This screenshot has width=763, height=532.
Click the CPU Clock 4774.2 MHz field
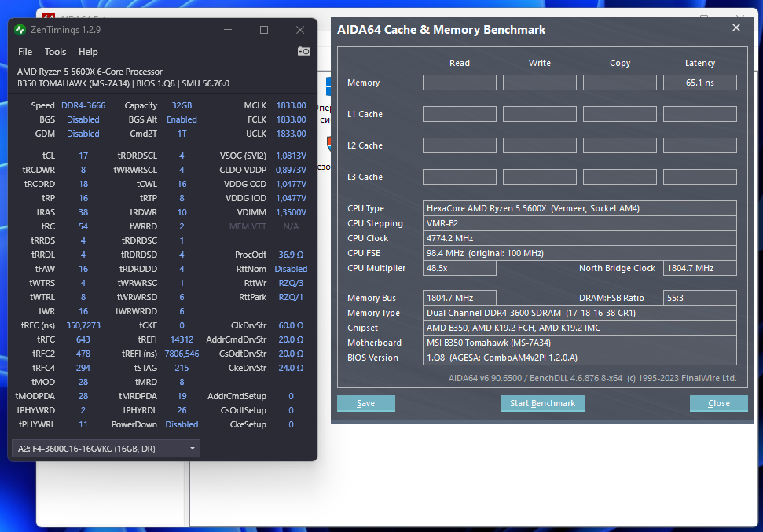(580, 238)
